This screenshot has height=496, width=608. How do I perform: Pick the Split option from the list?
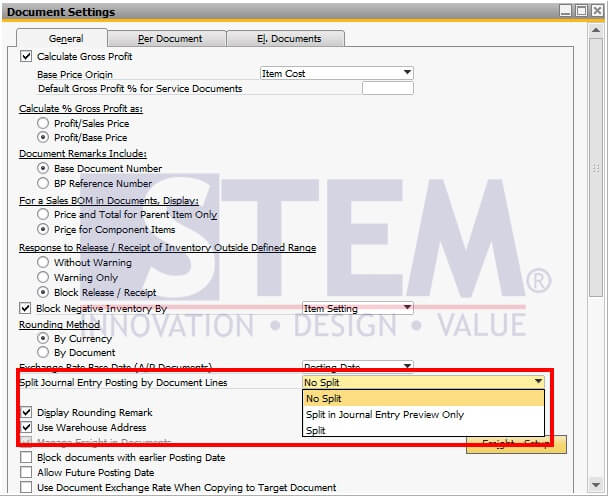pos(423,430)
